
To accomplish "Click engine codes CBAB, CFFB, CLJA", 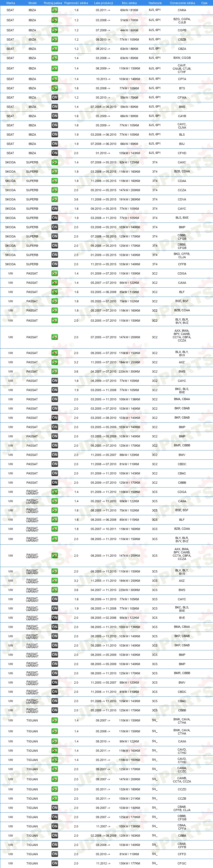I will tap(182, 808).
